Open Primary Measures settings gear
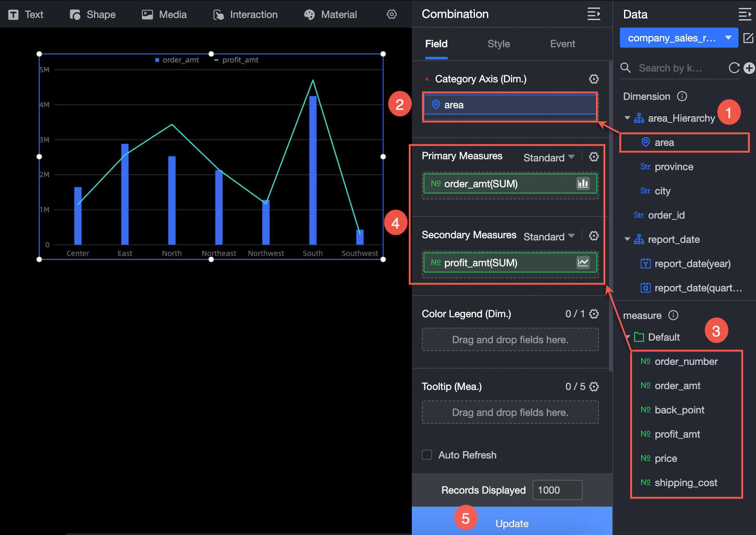 pyautogui.click(x=594, y=157)
